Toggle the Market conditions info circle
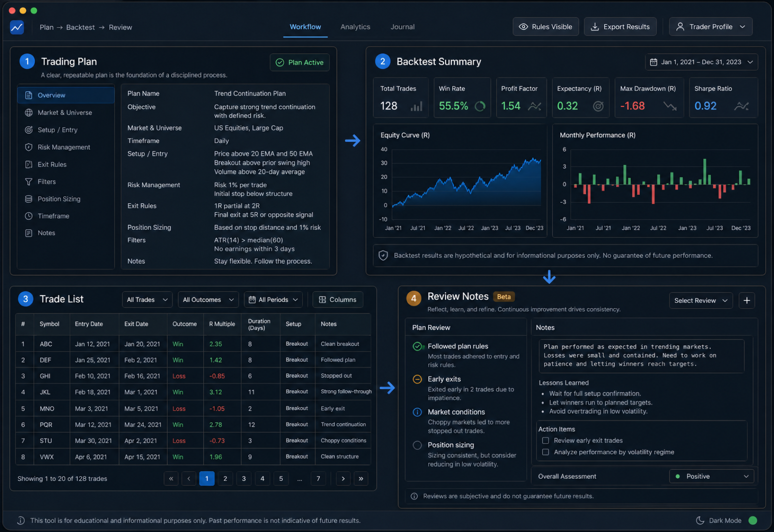774x532 pixels. click(417, 412)
